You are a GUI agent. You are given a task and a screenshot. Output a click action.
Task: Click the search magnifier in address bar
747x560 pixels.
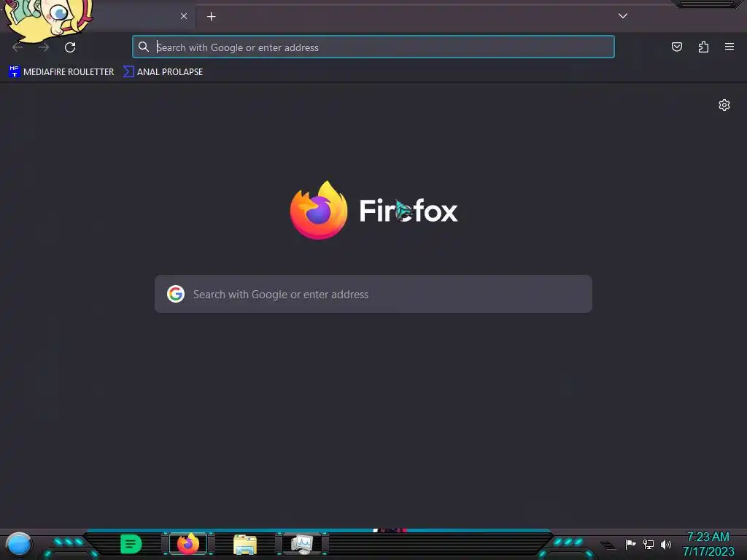click(x=144, y=47)
